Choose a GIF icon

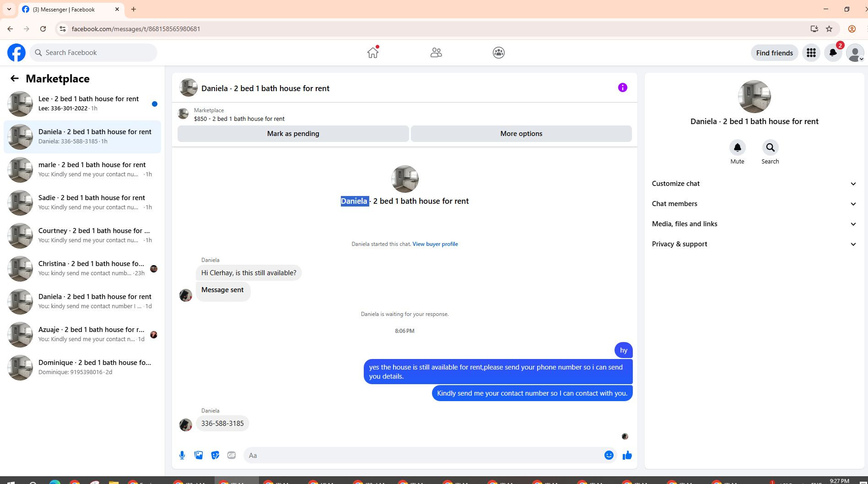[x=232, y=455]
